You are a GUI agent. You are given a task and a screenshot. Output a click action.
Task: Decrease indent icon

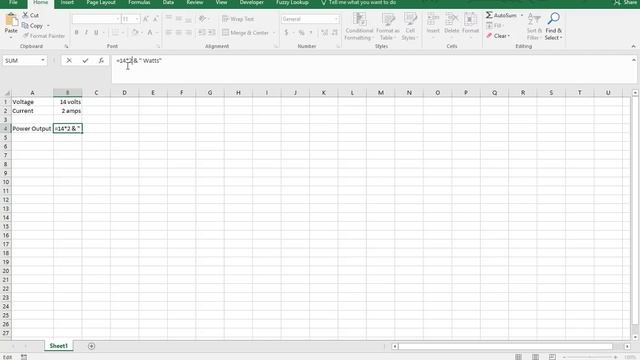[x=202, y=32]
